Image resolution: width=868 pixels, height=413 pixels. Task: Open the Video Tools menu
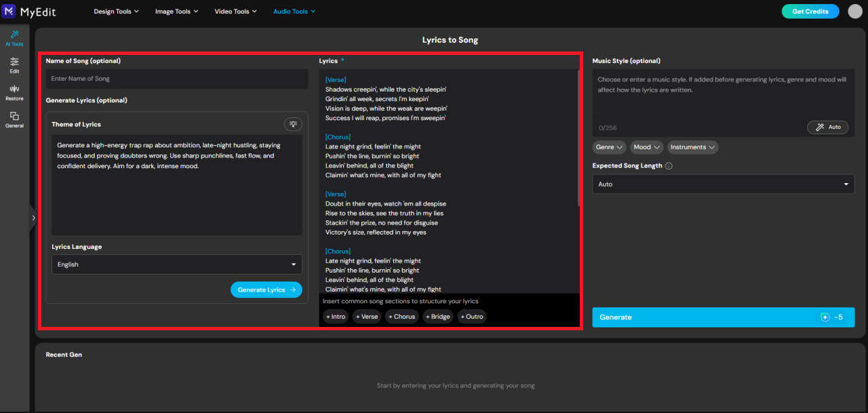coord(235,11)
